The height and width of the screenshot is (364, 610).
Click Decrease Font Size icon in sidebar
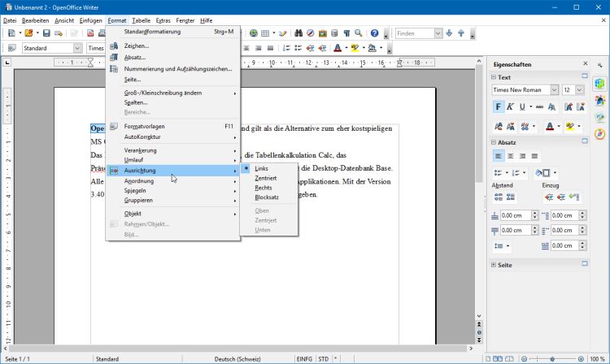tap(581, 106)
